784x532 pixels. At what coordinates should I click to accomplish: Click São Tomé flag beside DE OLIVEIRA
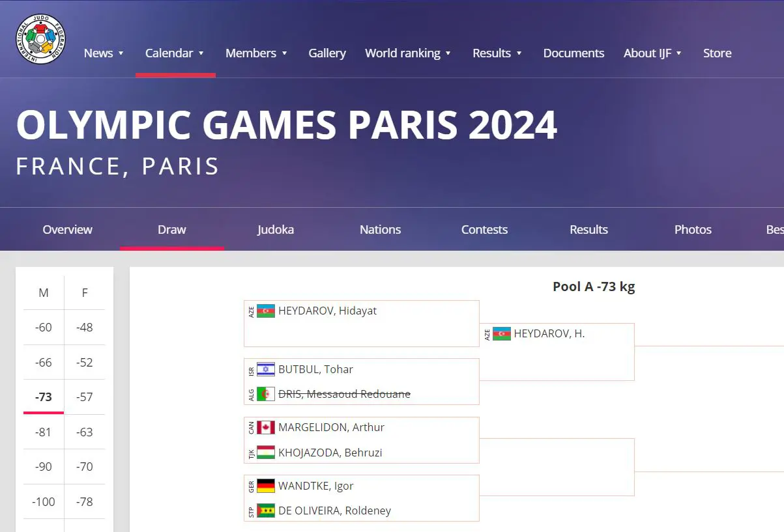tap(266, 511)
